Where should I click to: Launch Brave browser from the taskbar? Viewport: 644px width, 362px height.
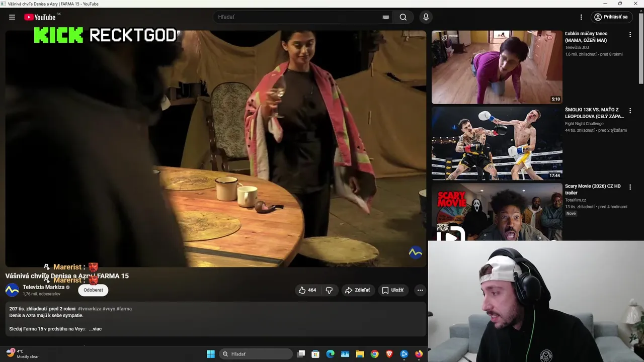click(x=389, y=354)
